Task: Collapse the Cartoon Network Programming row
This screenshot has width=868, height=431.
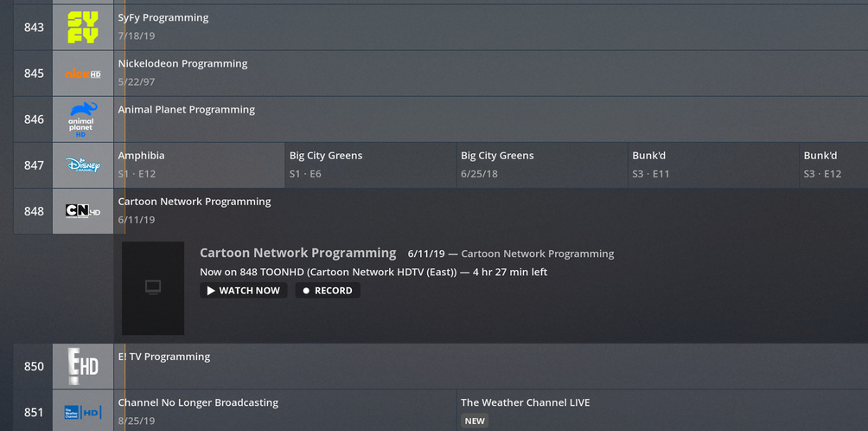Action: (489, 210)
